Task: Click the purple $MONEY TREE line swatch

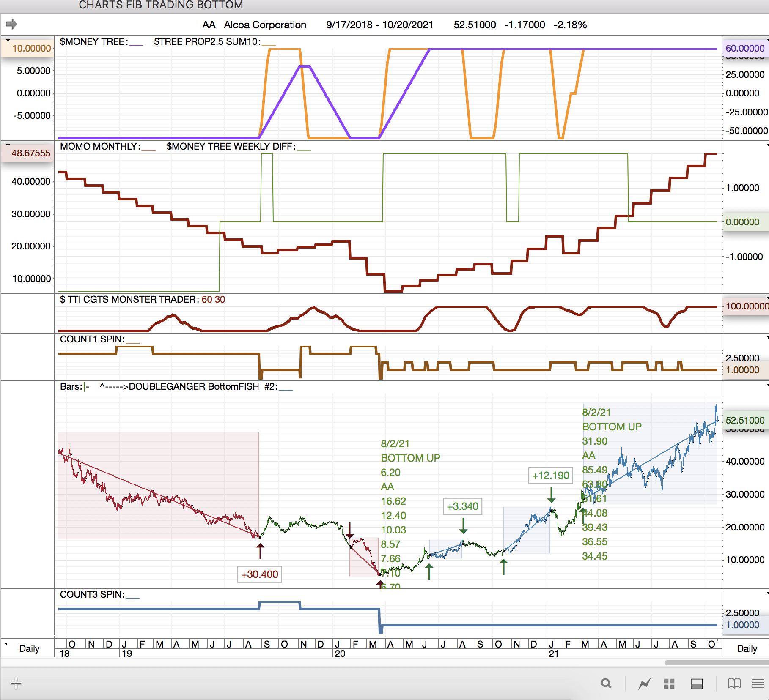Action: [x=136, y=44]
